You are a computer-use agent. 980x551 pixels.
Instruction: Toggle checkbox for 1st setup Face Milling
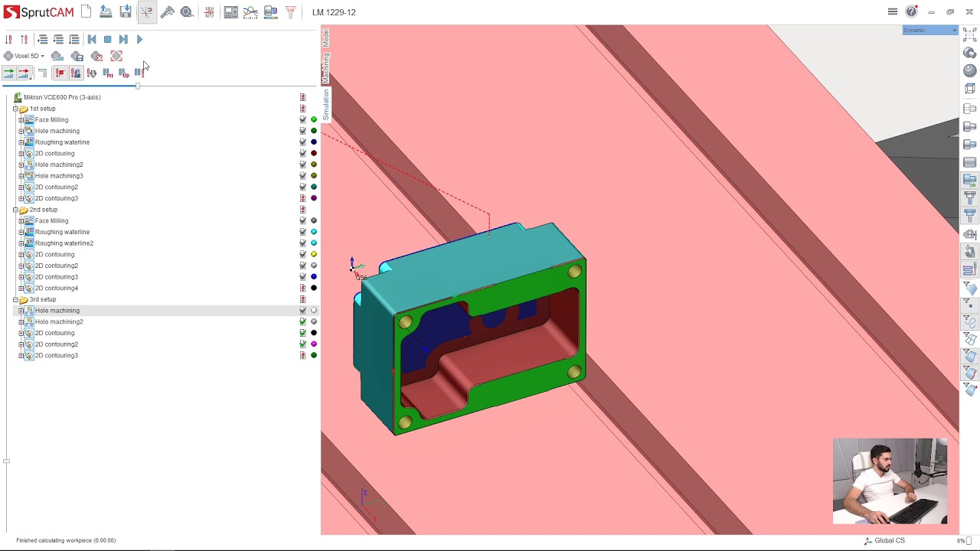pos(302,120)
